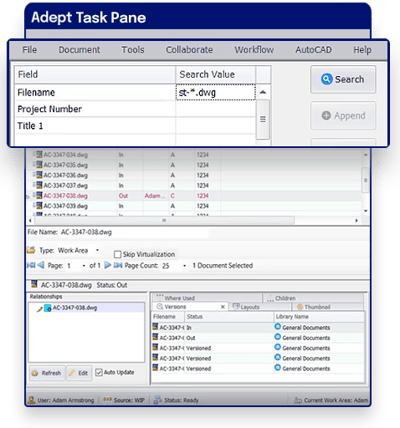The height and width of the screenshot is (428, 400).
Task: Click the document list scroll down arrow
Action: coord(366,211)
